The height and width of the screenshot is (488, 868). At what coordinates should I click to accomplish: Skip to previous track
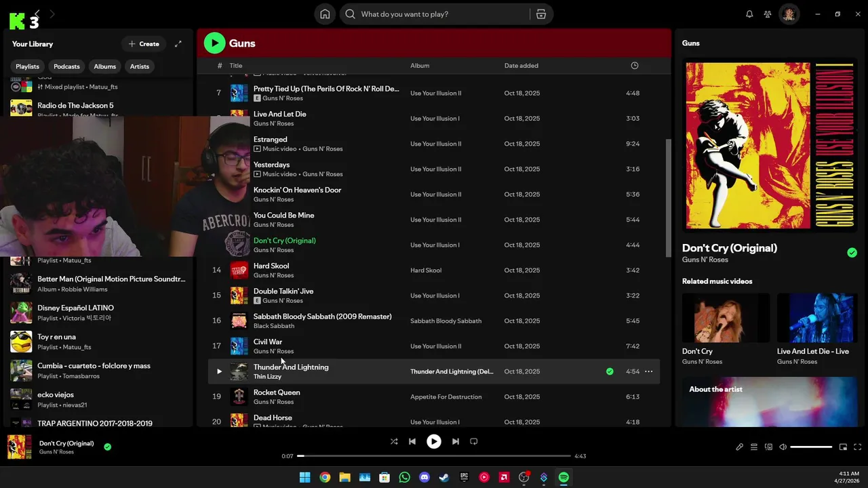coord(412,441)
